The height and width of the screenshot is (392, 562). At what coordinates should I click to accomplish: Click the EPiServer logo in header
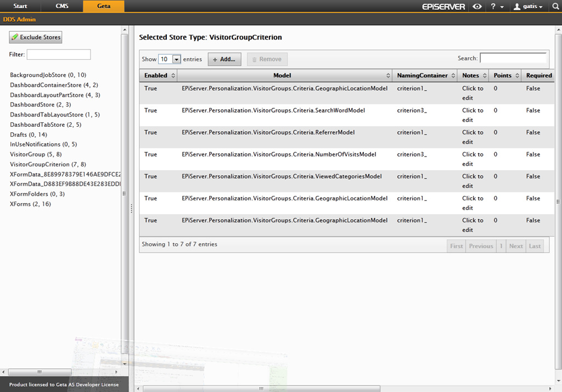coord(443,7)
